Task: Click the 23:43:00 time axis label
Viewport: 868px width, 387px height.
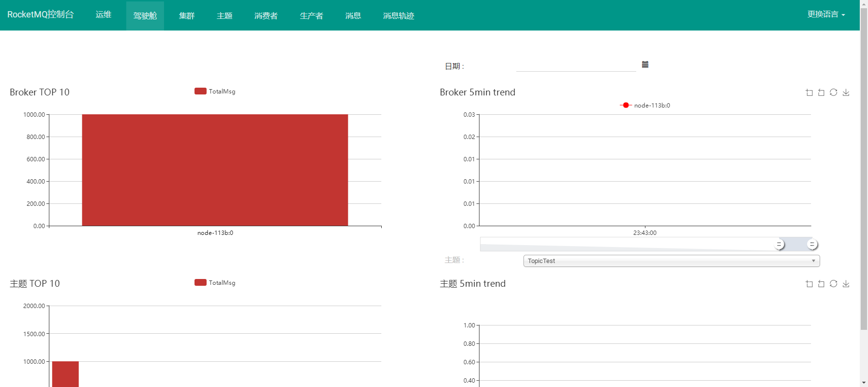Action: point(645,233)
